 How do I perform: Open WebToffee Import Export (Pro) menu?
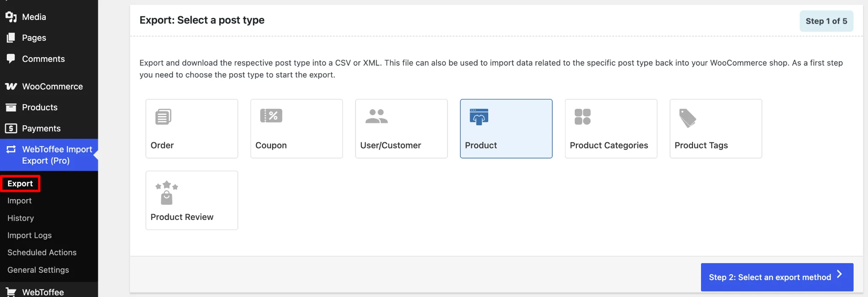[x=49, y=155]
